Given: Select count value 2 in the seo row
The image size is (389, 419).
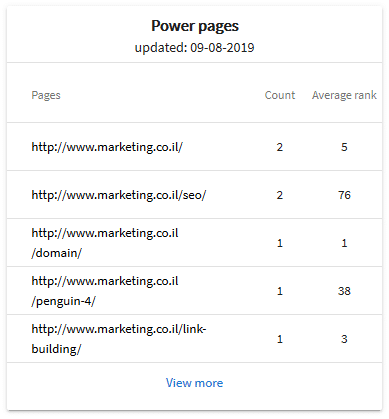Looking at the screenshot, I should [x=280, y=195].
